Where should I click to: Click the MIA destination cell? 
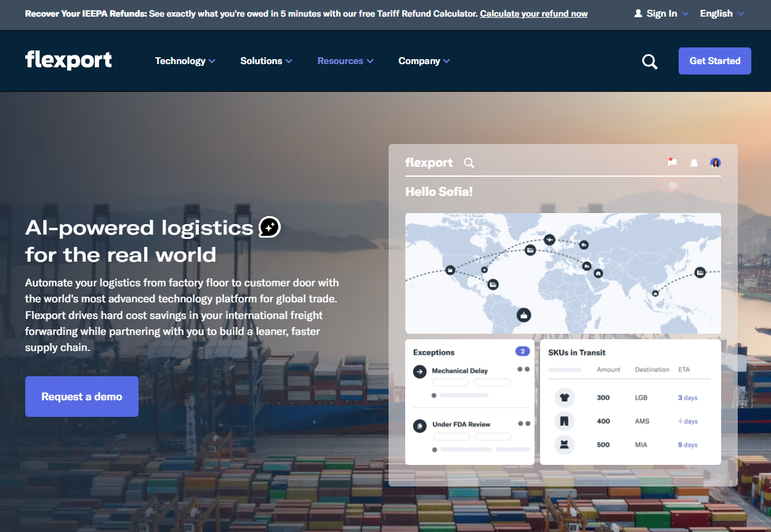[x=641, y=445]
